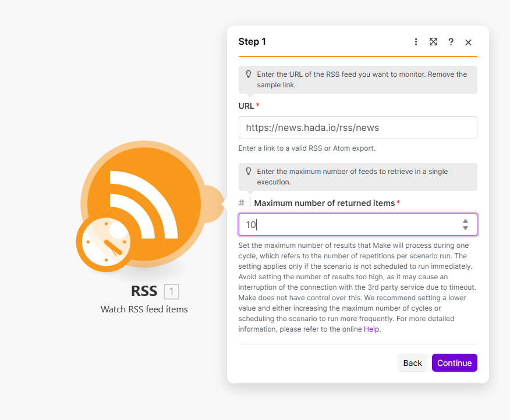
Task: Click the Back button
Action: [x=412, y=363]
